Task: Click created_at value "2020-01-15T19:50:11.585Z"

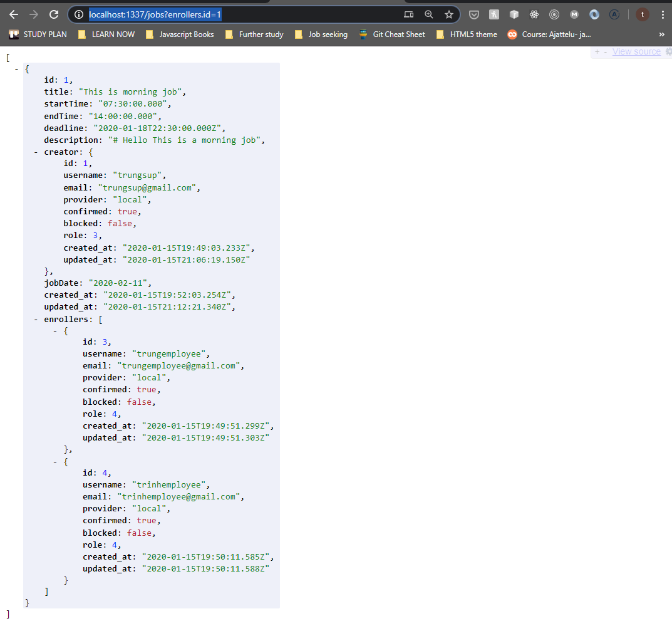Action: 205,557
